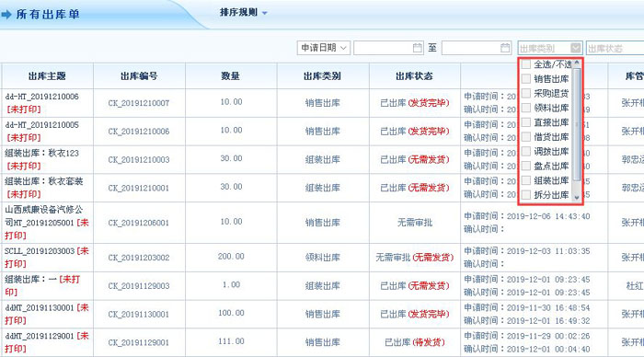Expand the 申请日期 dropdown

pos(324,48)
